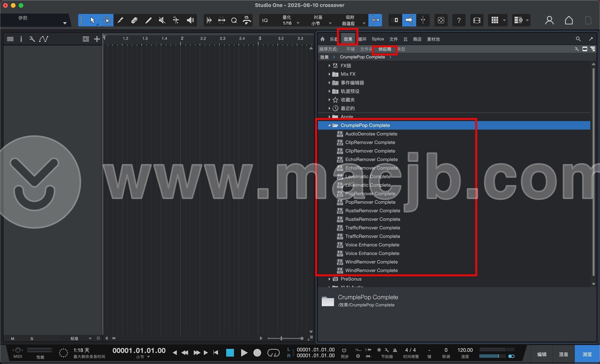Open the 参数 parameter dropdown arrow
Viewport: 600px width, 364px height.
pyautogui.click(x=65, y=23)
